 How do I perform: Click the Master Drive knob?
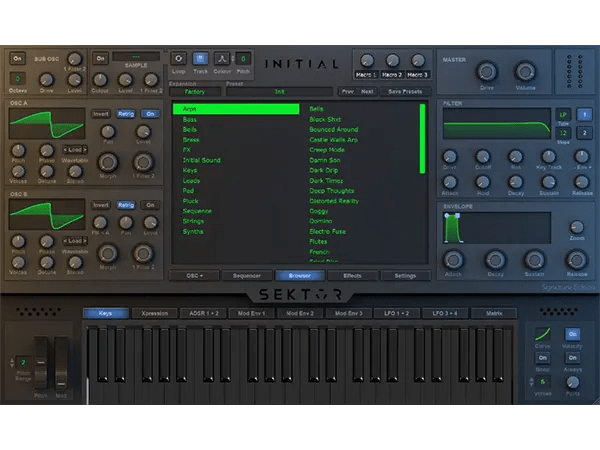pos(487,72)
